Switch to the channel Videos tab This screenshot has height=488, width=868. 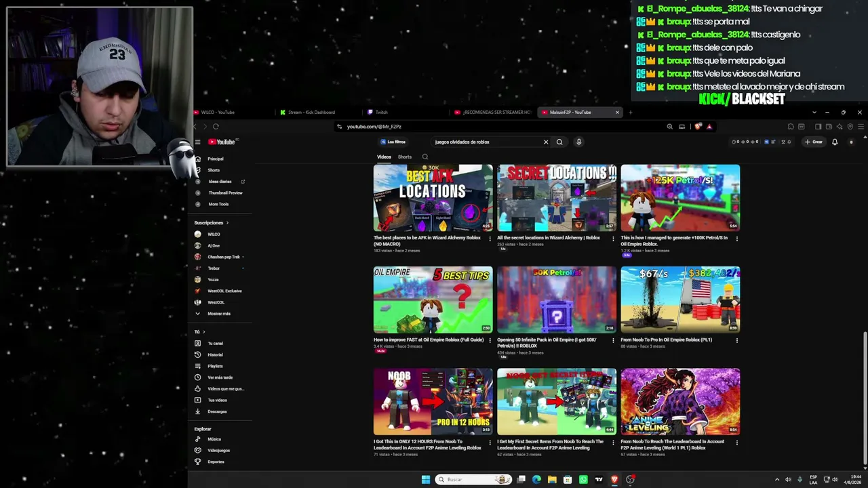point(384,157)
